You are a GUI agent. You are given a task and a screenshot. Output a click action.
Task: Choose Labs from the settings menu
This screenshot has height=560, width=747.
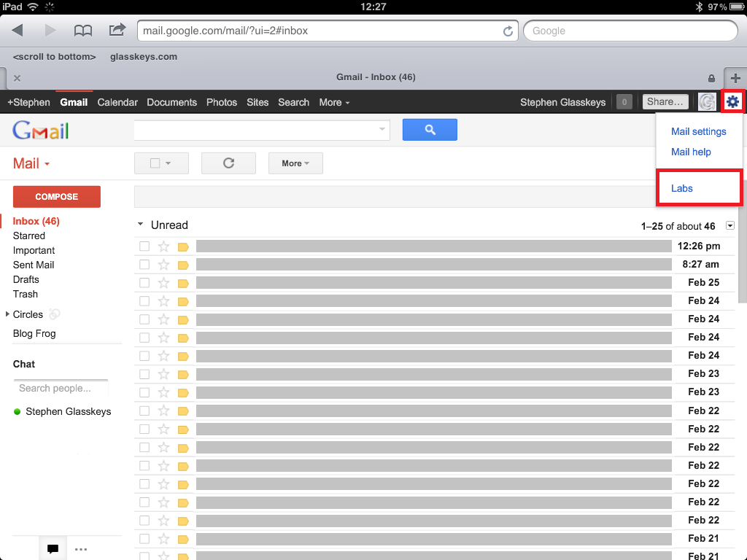point(682,188)
